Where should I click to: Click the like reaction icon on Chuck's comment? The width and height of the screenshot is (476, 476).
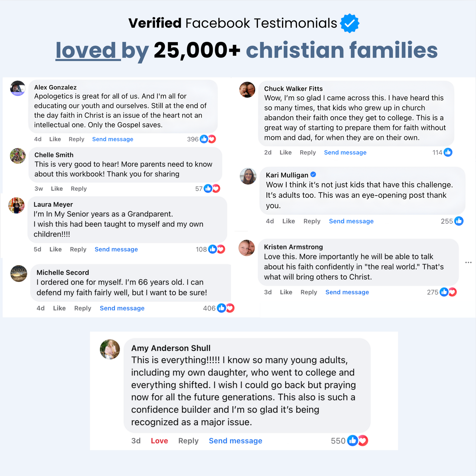pos(448,152)
